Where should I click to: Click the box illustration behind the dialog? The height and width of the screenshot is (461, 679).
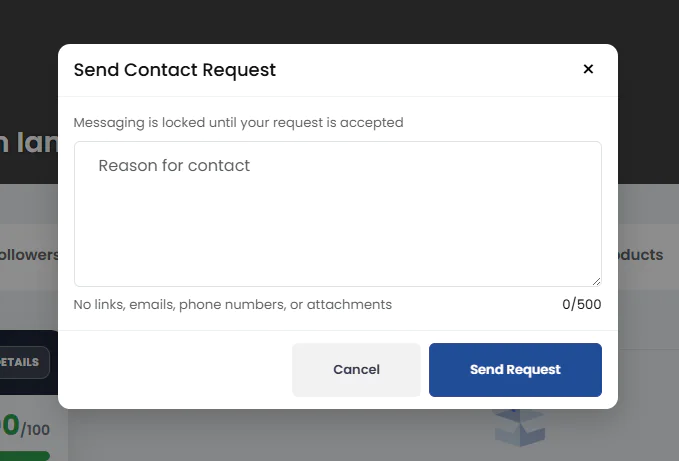520,427
